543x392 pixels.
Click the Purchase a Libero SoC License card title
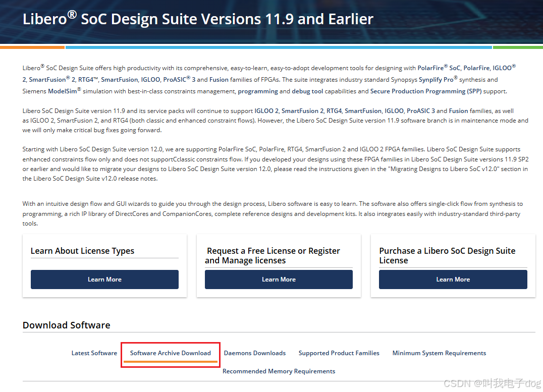coord(447,255)
